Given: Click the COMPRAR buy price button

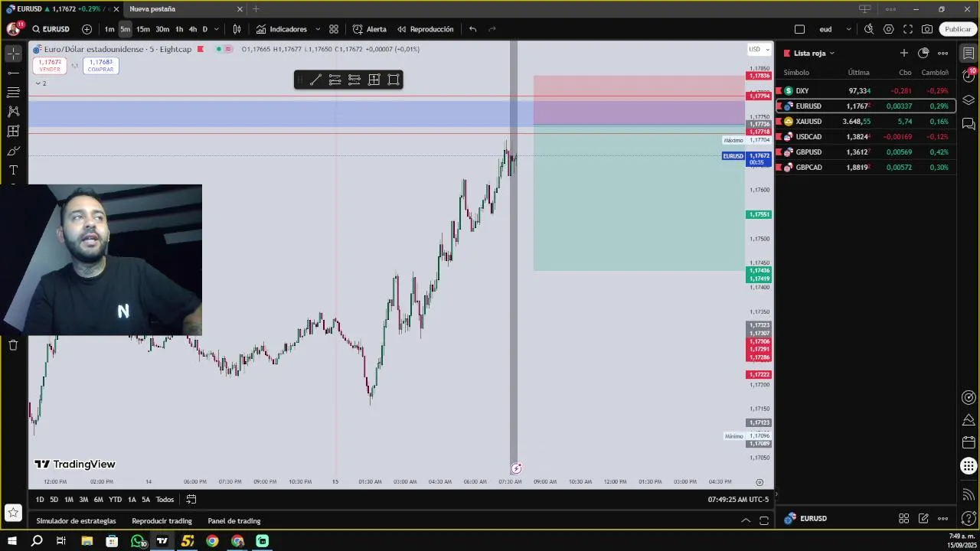Looking at the screenshot, I should (x=100, y=66).
